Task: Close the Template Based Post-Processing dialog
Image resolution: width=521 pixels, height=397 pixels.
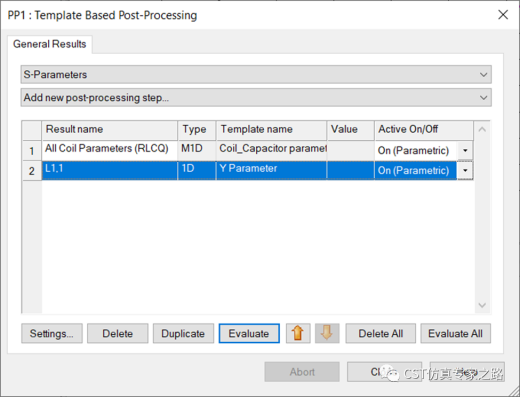Action: 503,15
